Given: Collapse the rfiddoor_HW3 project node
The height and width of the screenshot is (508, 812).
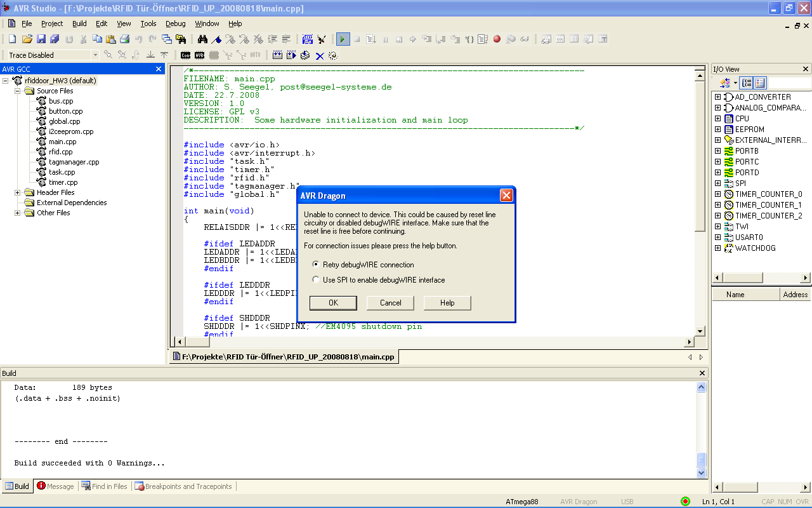Looking at the screenshot, I should 6,81.
